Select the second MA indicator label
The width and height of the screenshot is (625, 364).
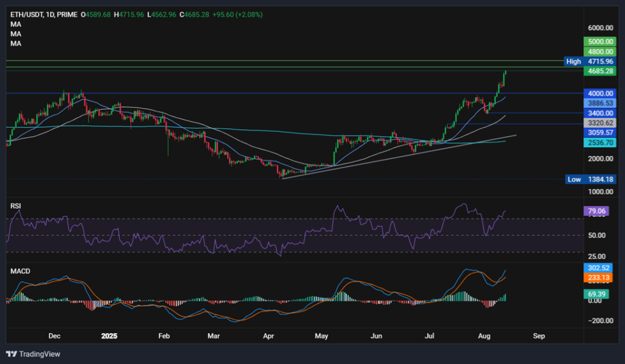tap(16, 34)
